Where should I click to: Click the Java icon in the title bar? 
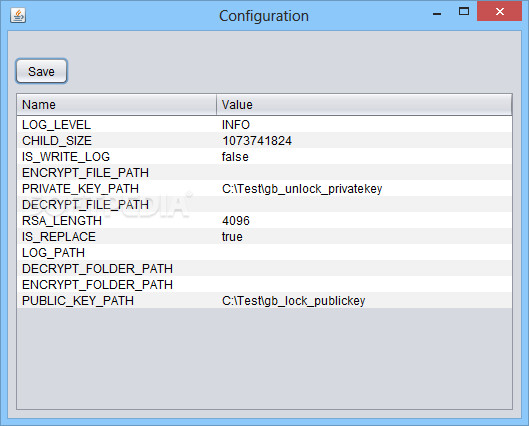18,16
